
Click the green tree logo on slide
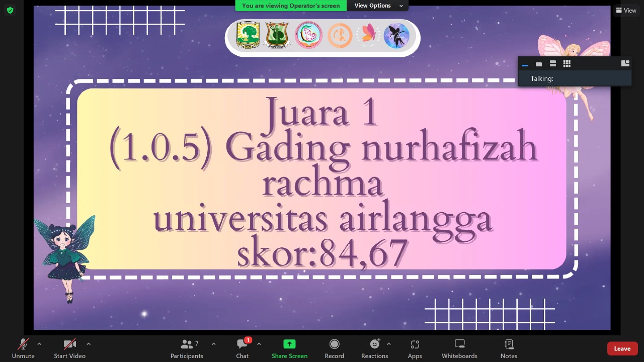[x=248, y=35]
